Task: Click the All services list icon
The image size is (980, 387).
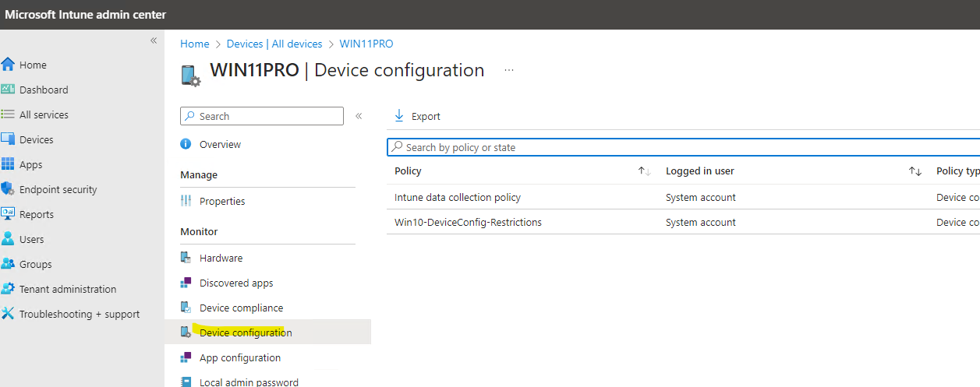Action: pos(8,114)
